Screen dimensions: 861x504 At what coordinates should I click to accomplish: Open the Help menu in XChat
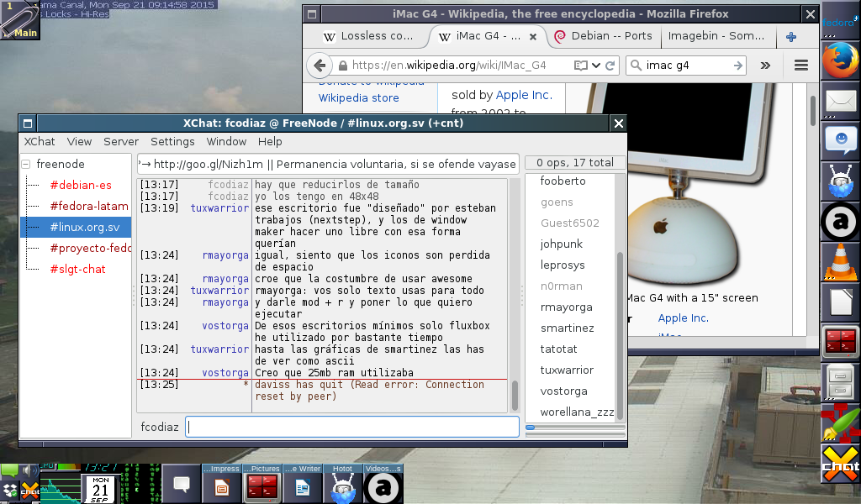(270, 141)
